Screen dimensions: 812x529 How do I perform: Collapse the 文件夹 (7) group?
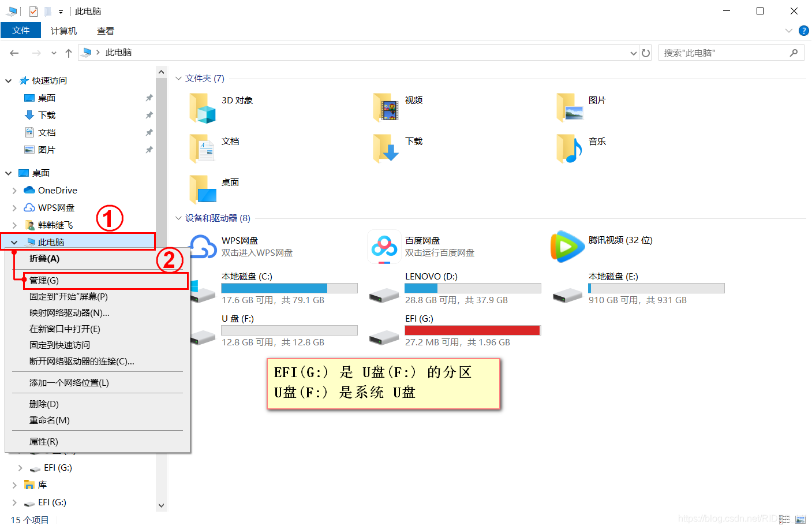click(178, 79)
